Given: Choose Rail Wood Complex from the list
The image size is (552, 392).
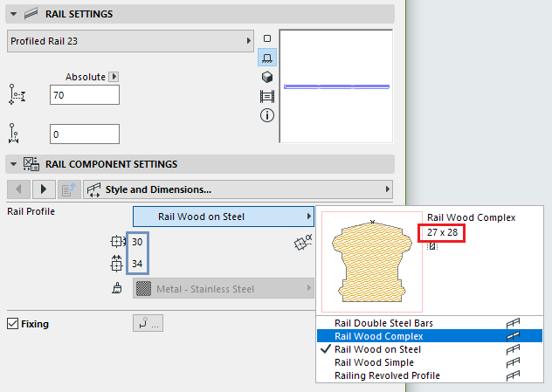Looking at the screenshot, I should click(379, 336).
